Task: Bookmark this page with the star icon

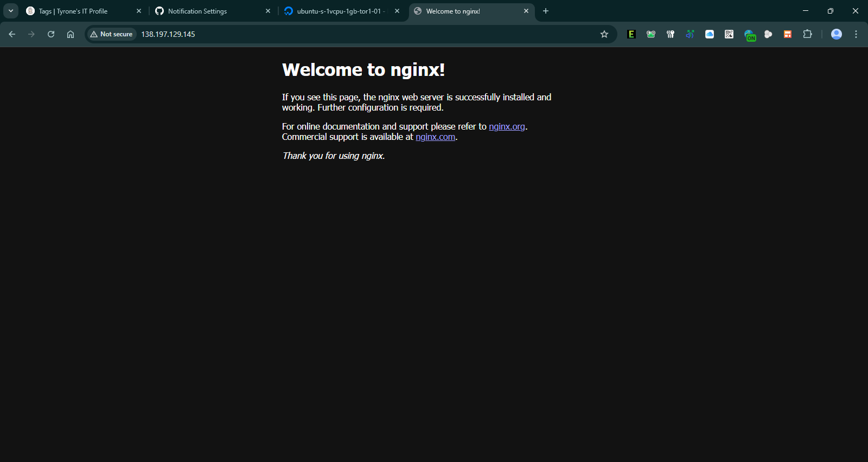Action: pyautogui.click(x=604, y=34)
